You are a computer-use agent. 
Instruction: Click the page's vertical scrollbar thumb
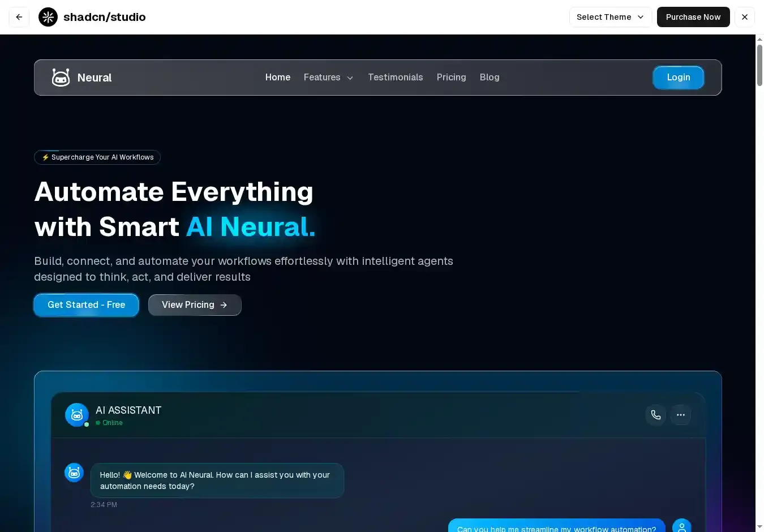[759, 65]
